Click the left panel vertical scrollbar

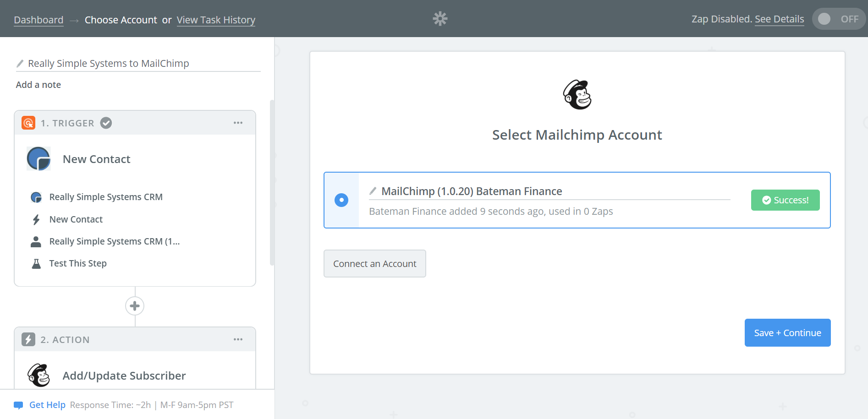[x=272, y=183]
